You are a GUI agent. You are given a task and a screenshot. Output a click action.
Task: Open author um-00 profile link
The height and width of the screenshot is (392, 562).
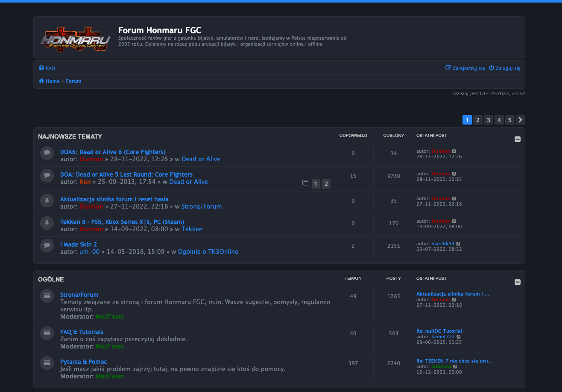89,252
